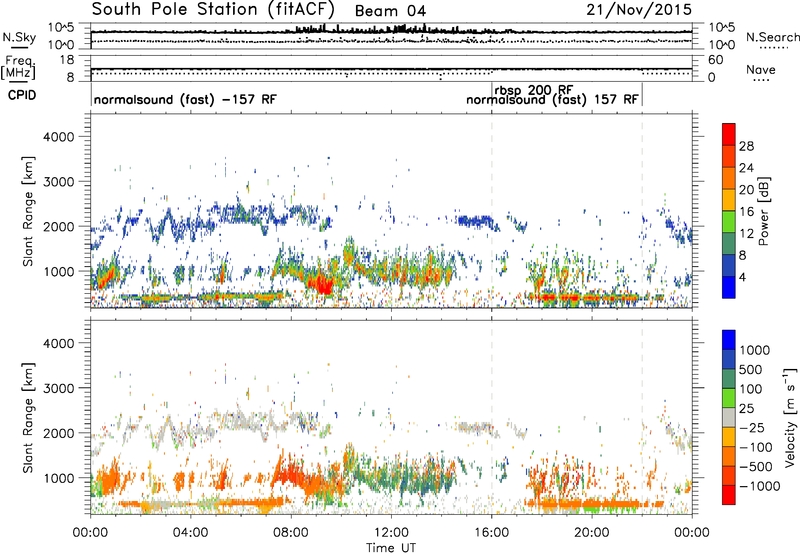
Task: Pick the velocity segment between 500 and 1000
Action: click(729, 360)
